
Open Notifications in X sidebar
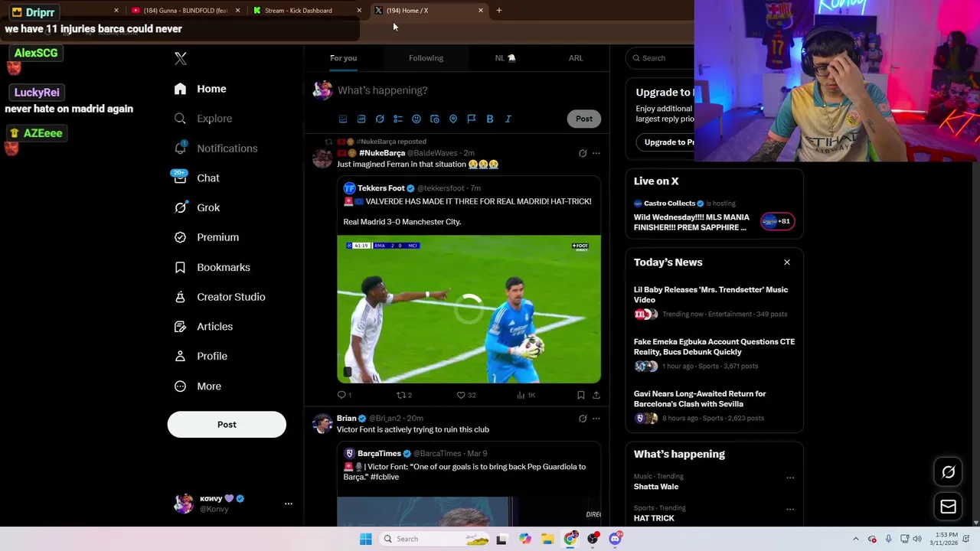pyautogui.click(x=215, y=148)
